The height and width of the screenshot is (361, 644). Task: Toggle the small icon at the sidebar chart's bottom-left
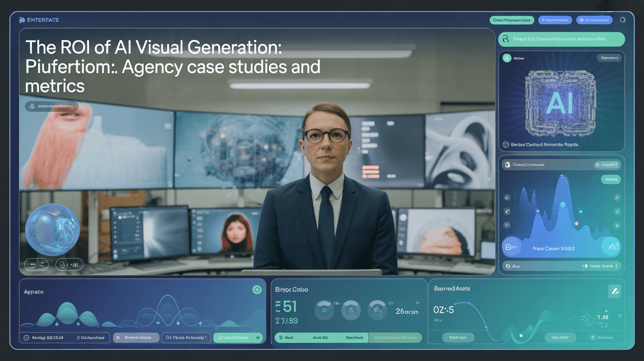[507, 266]
